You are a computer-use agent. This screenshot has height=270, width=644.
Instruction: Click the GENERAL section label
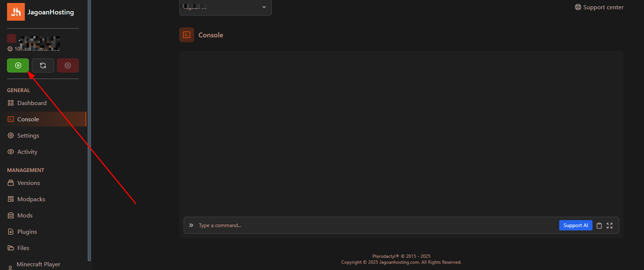[x=19, y=90]
